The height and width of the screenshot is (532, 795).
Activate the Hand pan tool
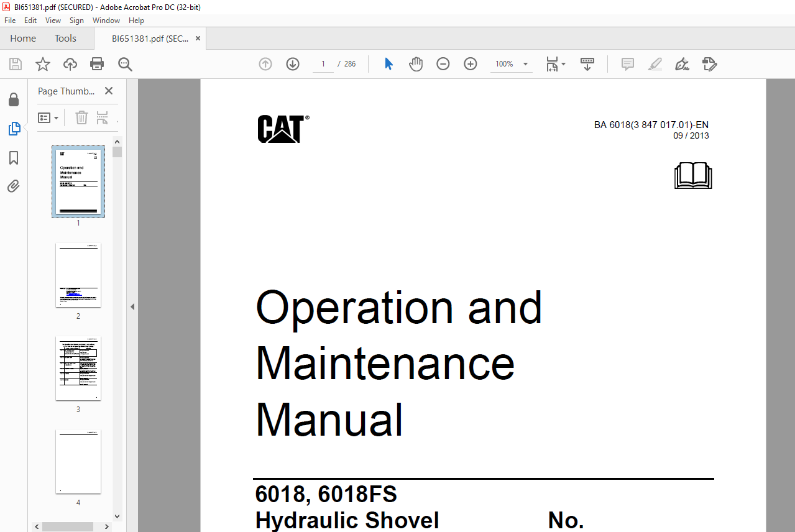click(x=416, y=64)
